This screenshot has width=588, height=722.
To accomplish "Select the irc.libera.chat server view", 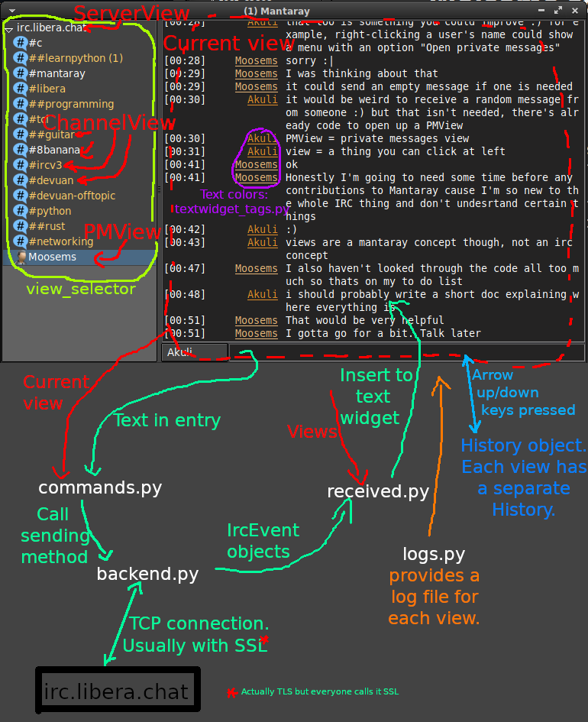I will tap(50, 28).
